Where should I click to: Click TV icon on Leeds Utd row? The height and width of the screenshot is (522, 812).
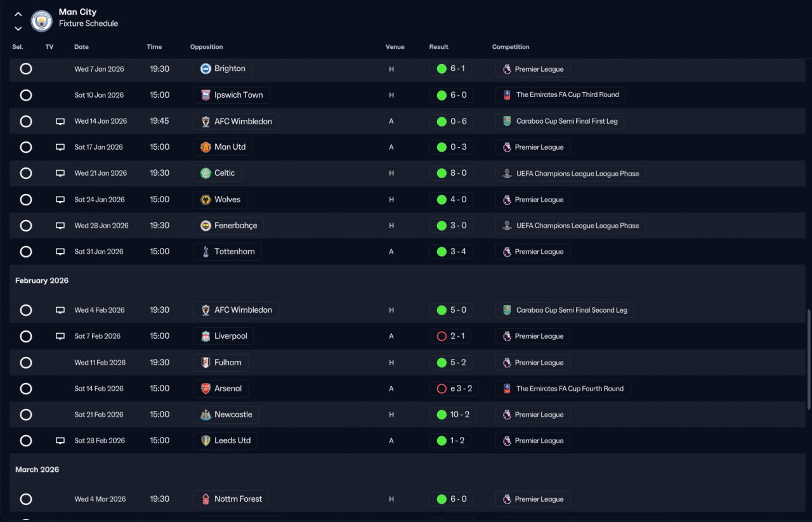click(x=60, y=440)
